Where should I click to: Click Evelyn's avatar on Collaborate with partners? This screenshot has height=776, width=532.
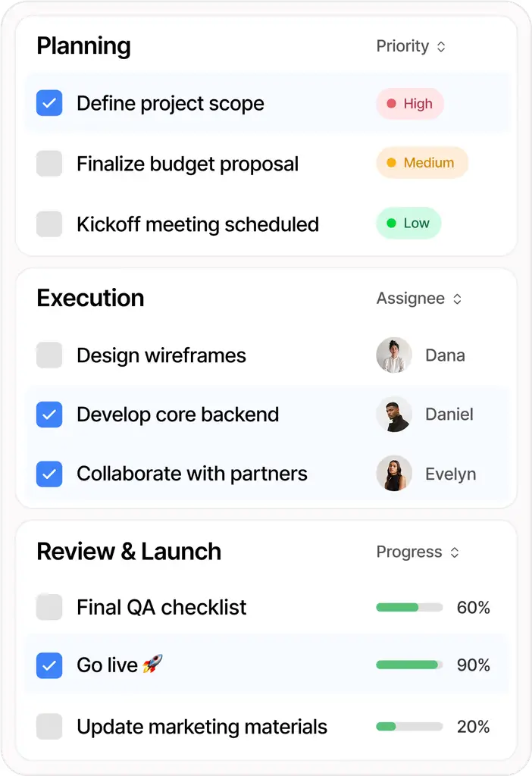click(x=394, y=474)
